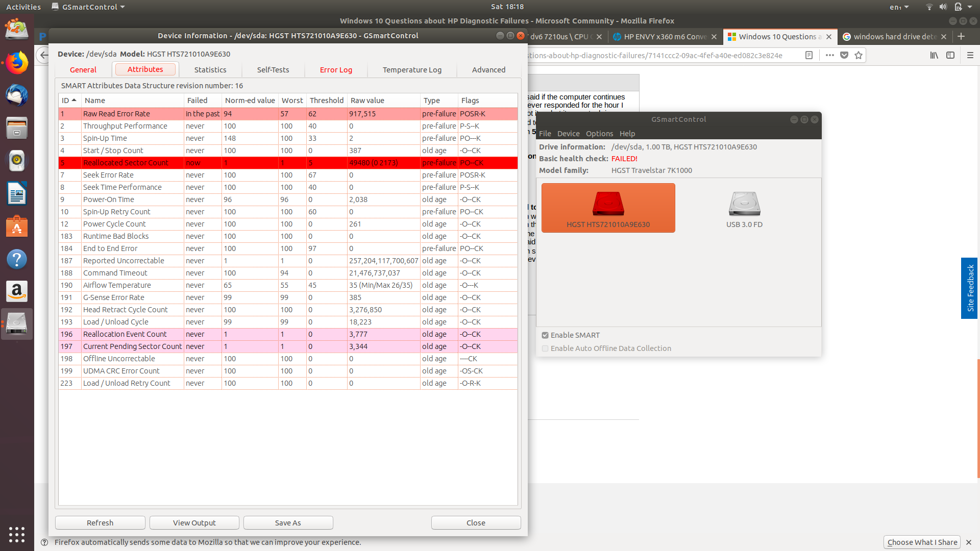980x551 pixels.
Task: Switch to the Error Log tab
Action: tap(336, 70)
